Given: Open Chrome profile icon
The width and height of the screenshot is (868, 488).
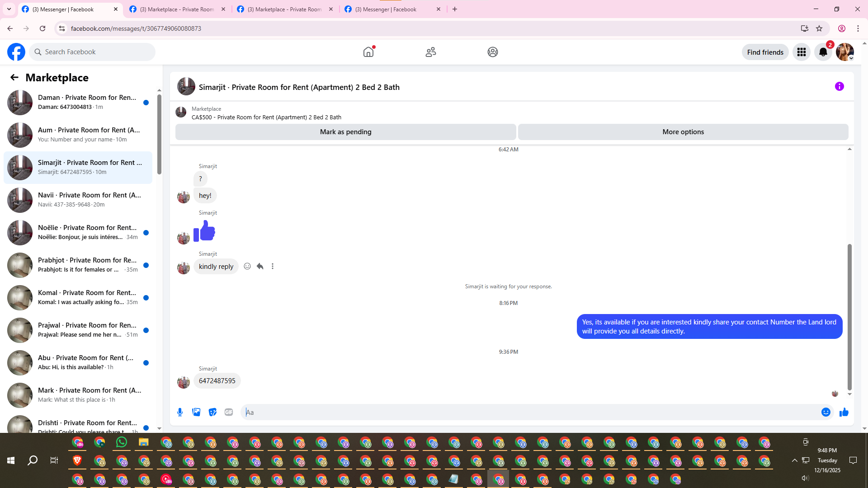Looking at the screenshot, I should (x=842, y=28).
